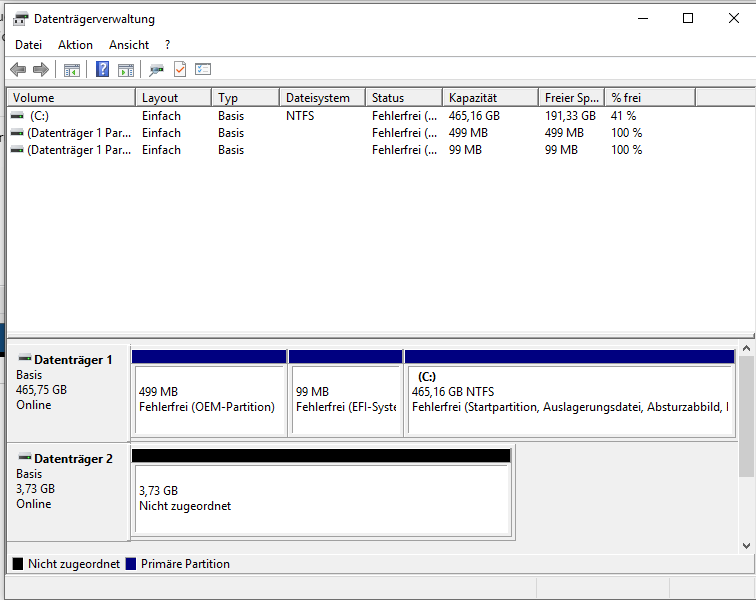Viewport: 756px width, 600px height.
Task: Click the NTFS file system cell
Action: click(x=300, y=116)
